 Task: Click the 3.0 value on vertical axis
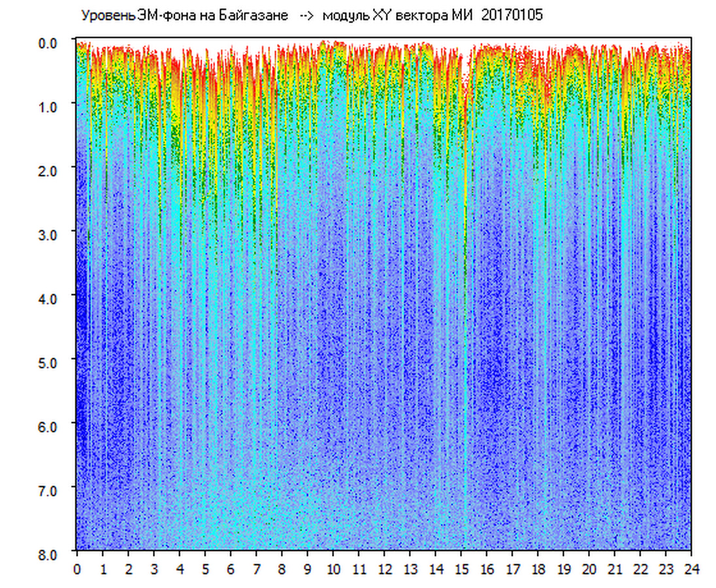click(50, 234)
